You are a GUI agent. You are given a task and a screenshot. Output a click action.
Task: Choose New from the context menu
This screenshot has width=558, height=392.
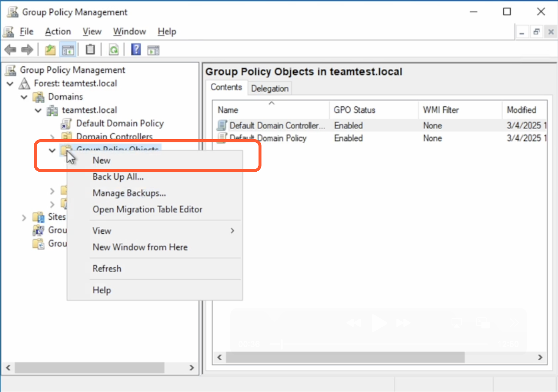tap(102, 160)
